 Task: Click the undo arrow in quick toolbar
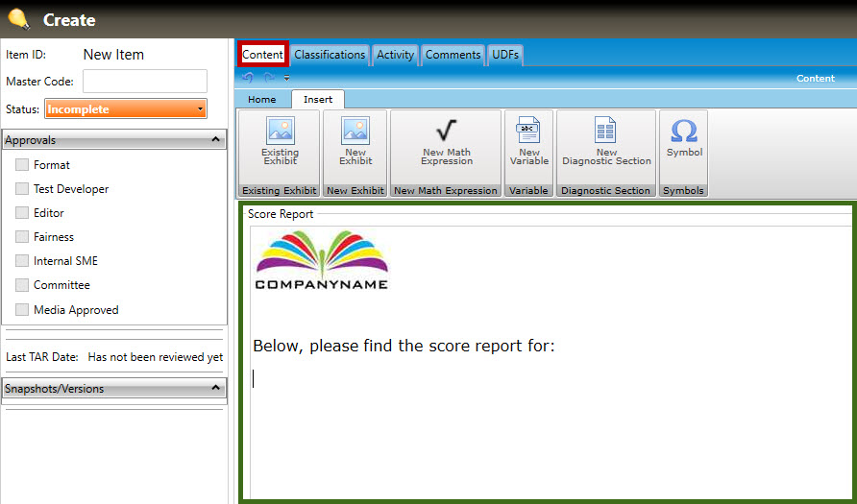tap(248, 78)
